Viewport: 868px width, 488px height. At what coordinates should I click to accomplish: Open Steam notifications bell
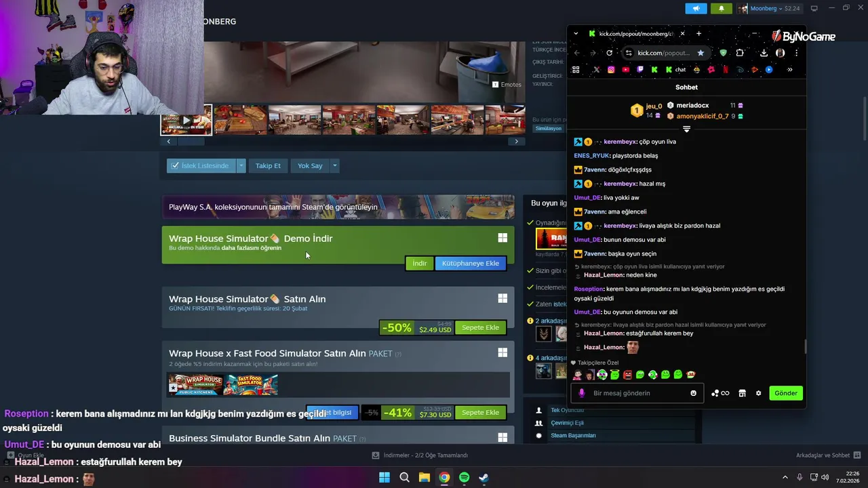click(721, 8)
